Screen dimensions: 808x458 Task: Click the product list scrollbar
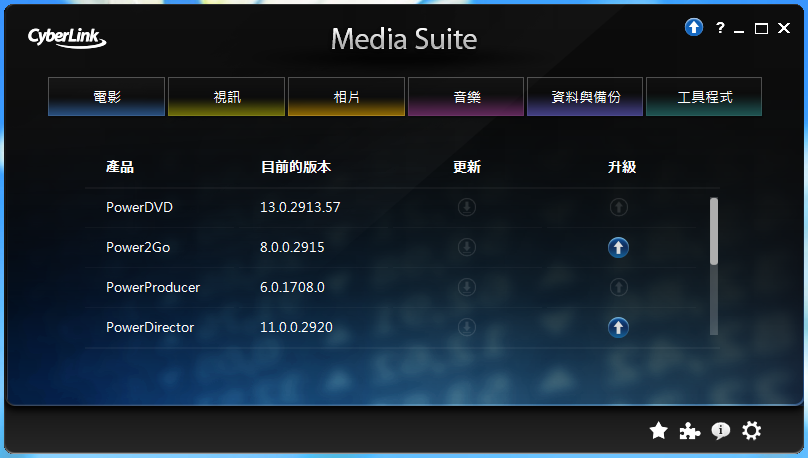pyautogui.click(x=714, y=266)
